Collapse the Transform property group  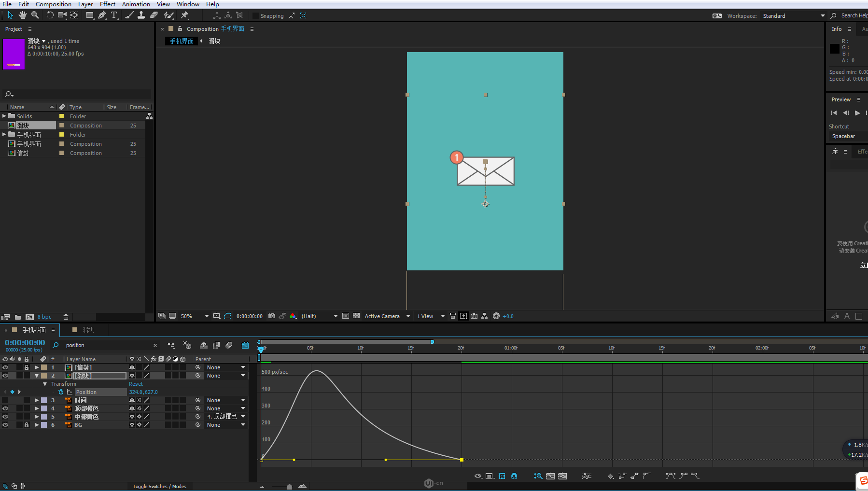45,384
